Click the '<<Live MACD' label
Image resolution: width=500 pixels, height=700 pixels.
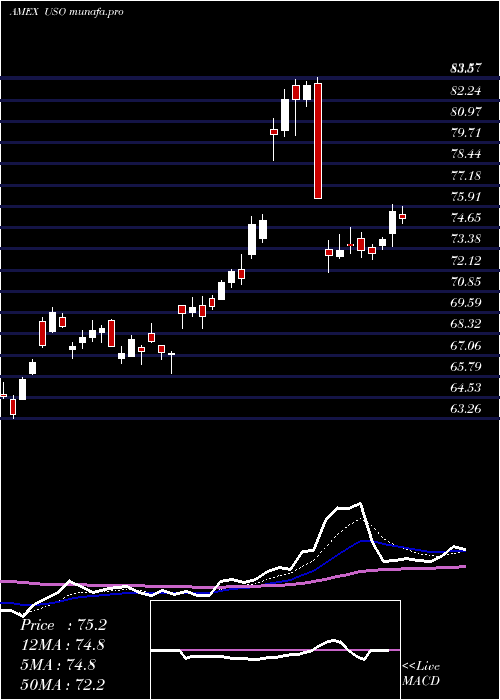click(x=421, y=674)
